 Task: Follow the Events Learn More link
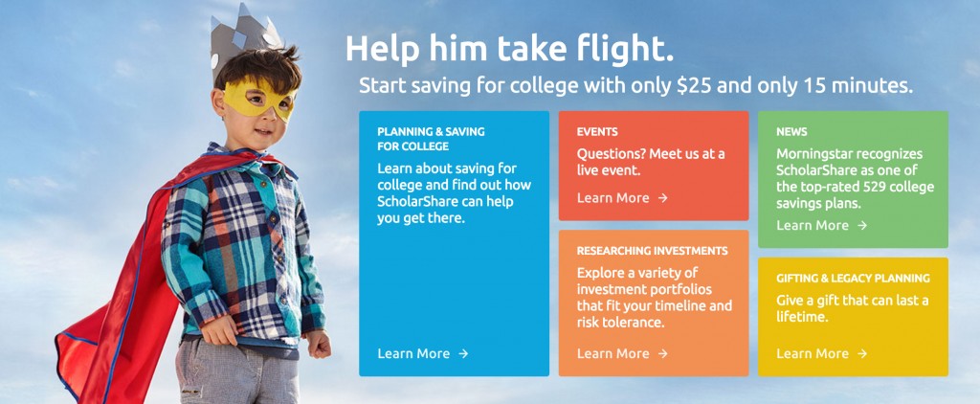coord(612,198)
